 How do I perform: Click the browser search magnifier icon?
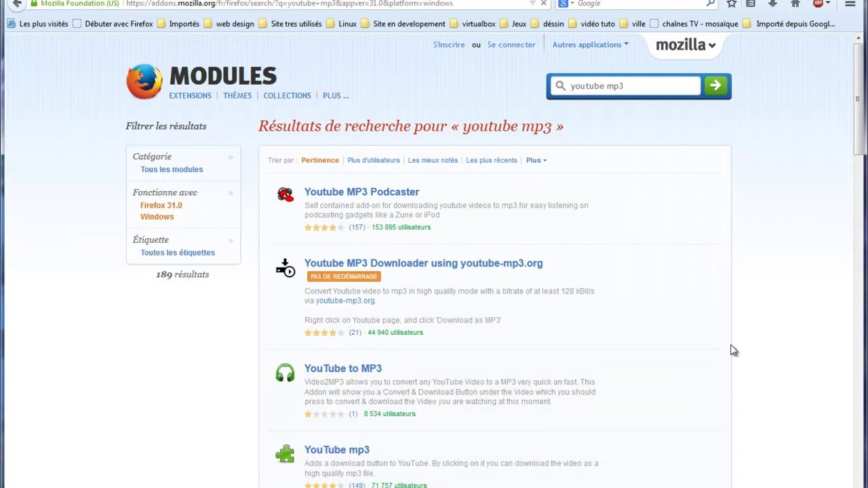coord(710,3)
